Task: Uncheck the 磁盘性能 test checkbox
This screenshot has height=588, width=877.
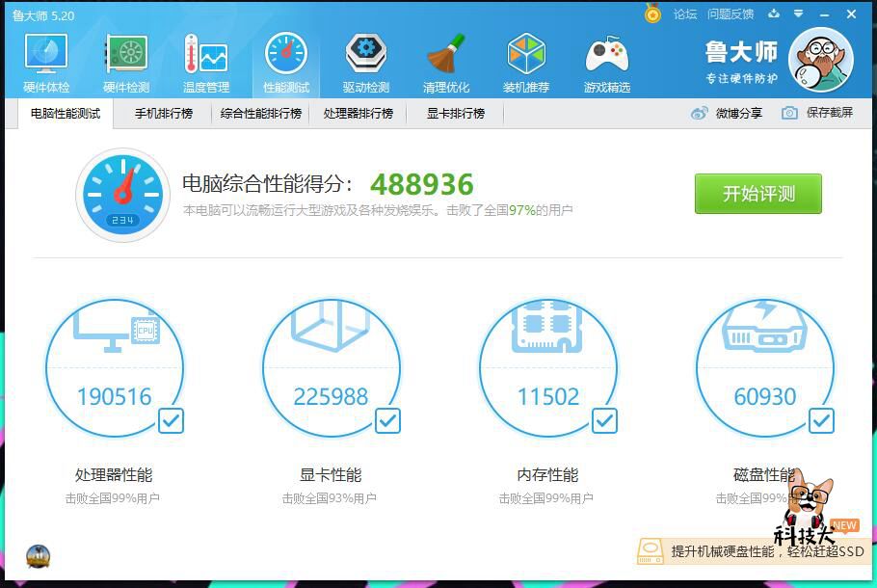Action: click(821, 420)
